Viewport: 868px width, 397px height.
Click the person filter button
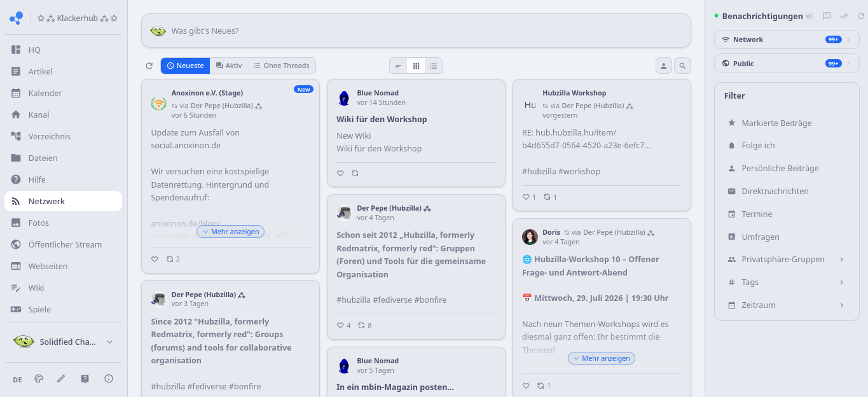664,66
